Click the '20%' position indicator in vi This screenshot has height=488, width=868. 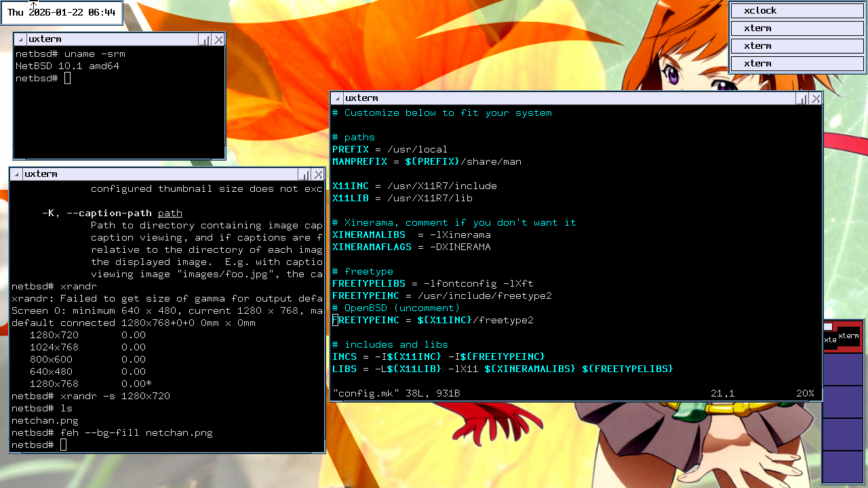click(x=805, y=394)
